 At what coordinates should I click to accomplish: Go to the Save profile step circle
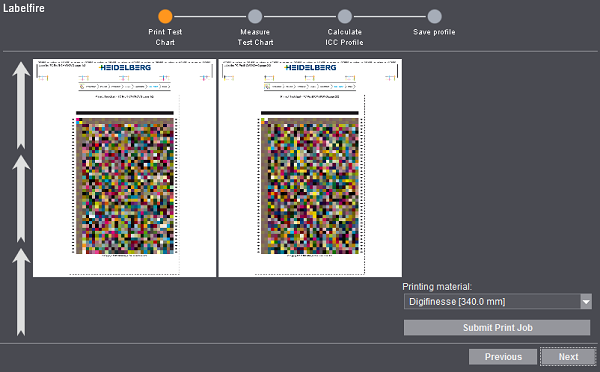tap(434, 16)
